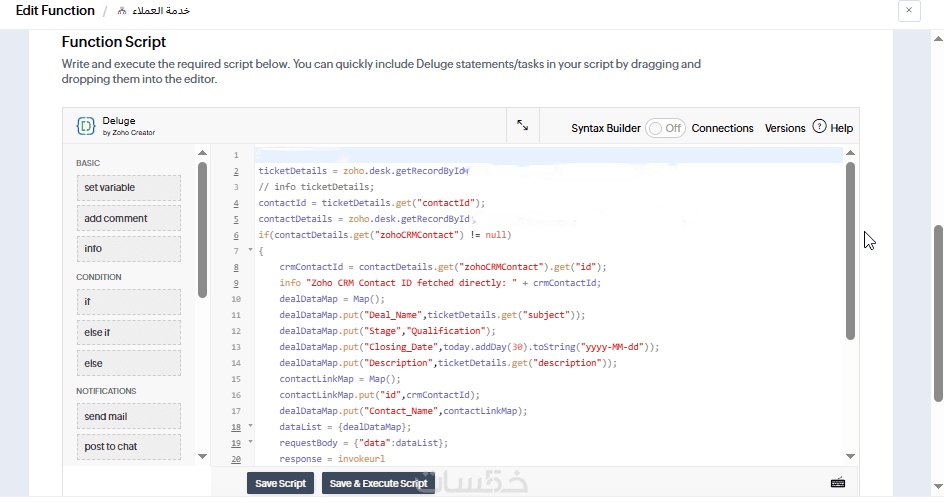Click the code editor vertical scrollbar
944x503 pixels.
click(x=851, y=250)
